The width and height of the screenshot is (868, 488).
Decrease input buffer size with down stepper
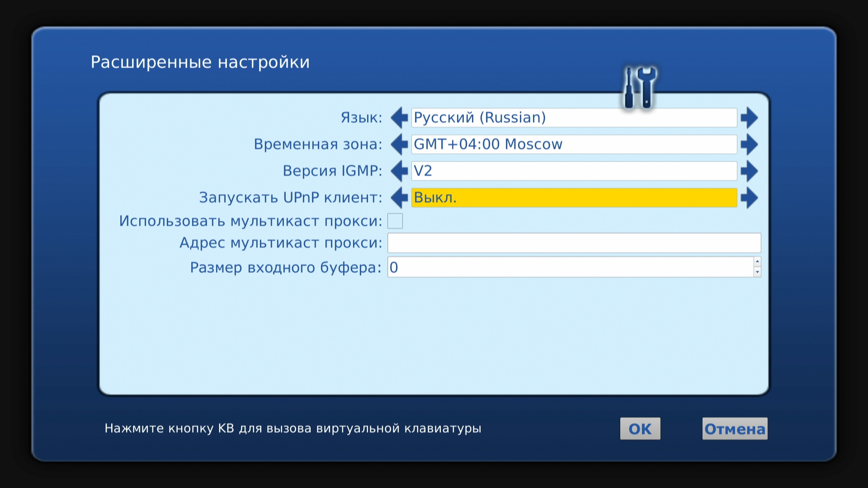757,272
